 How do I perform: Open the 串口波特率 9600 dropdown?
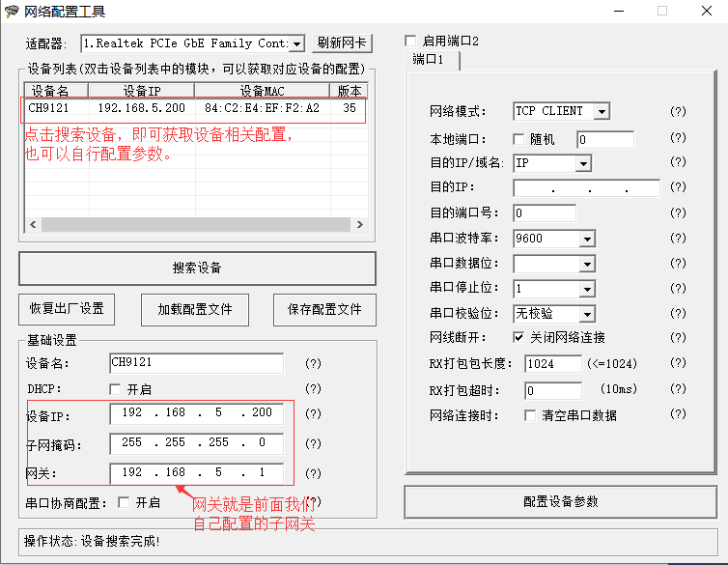tap(587, 239)
